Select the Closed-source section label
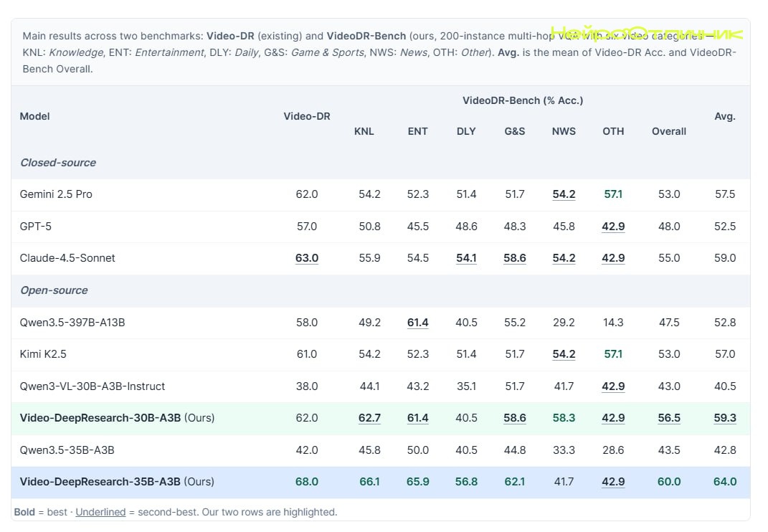 pos(58,163)
